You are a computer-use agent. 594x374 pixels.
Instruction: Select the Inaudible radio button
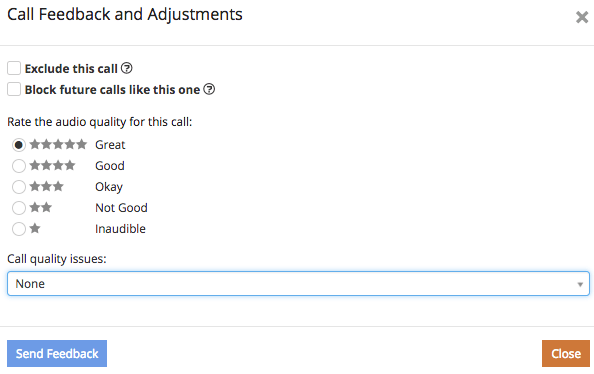coord(19,229)
